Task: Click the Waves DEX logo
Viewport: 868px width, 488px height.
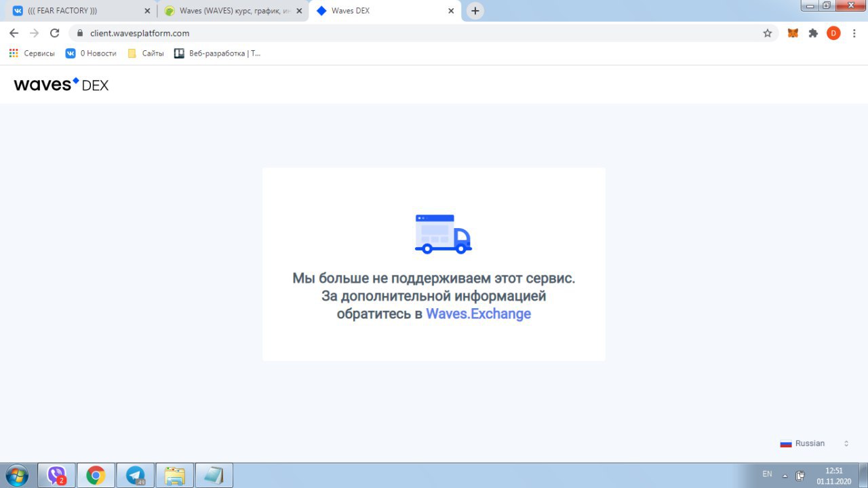Action: [61, 85]
